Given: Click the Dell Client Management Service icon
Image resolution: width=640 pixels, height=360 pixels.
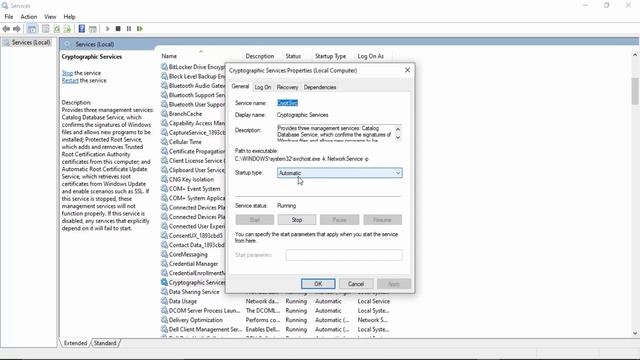Looking at the screenshot, I should [x=164, y=329].
